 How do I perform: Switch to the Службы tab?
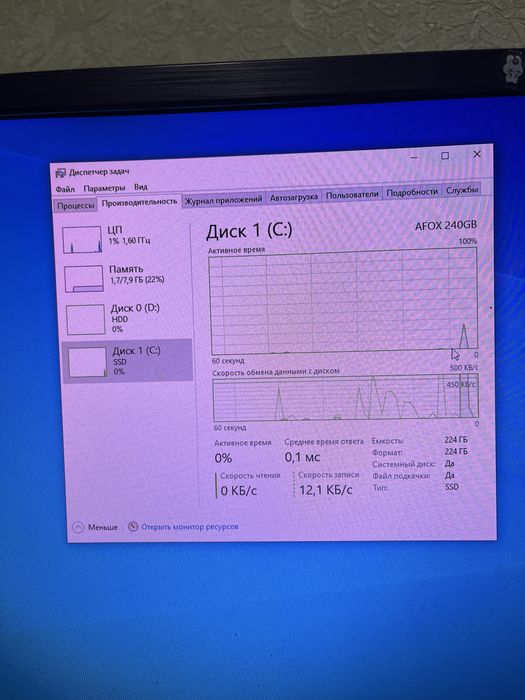462,190
